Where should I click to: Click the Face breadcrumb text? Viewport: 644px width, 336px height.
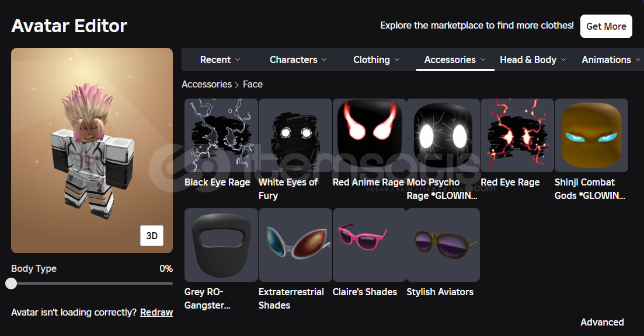253,84
